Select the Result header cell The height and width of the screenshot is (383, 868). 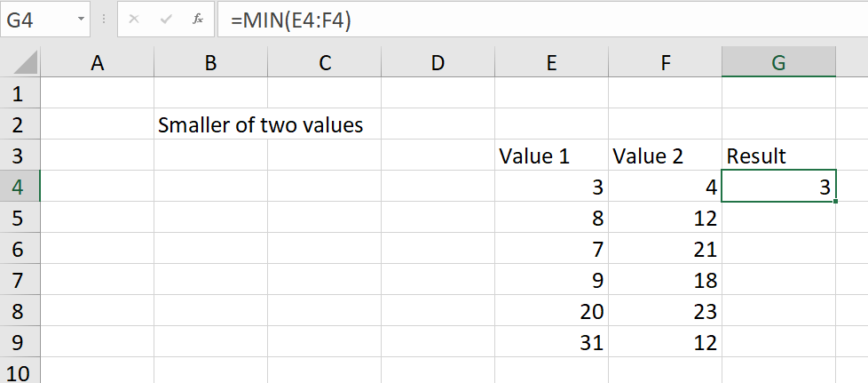pyautogui.click(x=778, y=156)
